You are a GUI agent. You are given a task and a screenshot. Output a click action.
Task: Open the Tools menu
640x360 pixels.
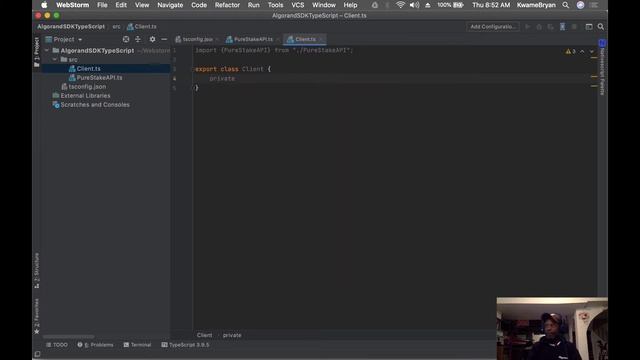coord(276,5)
